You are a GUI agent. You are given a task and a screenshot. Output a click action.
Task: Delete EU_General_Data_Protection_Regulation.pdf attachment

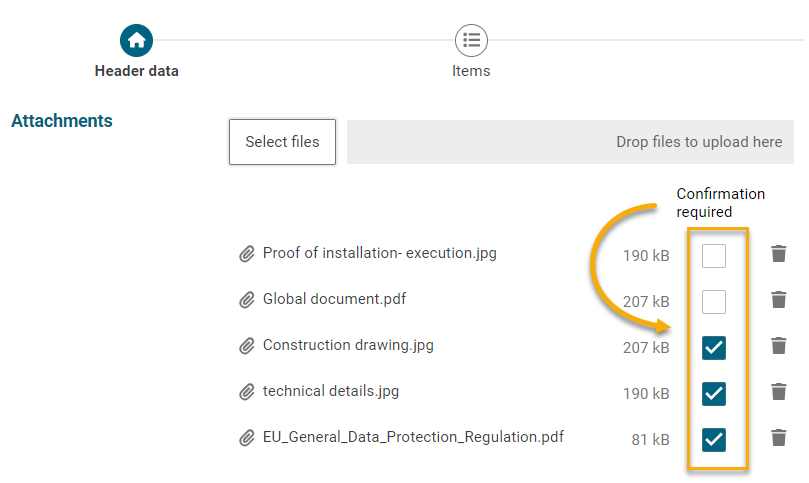779,438
